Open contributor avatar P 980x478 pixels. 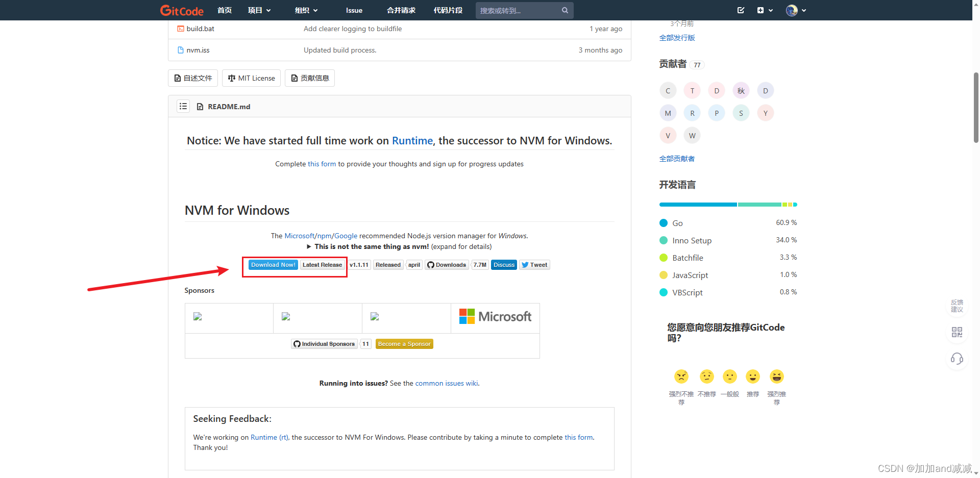pyautogui.click(x=717, y=113)
